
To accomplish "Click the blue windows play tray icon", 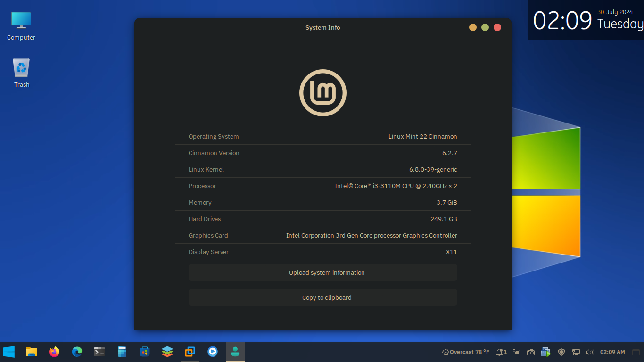I will pyautogui.click(x=546, y=352).
